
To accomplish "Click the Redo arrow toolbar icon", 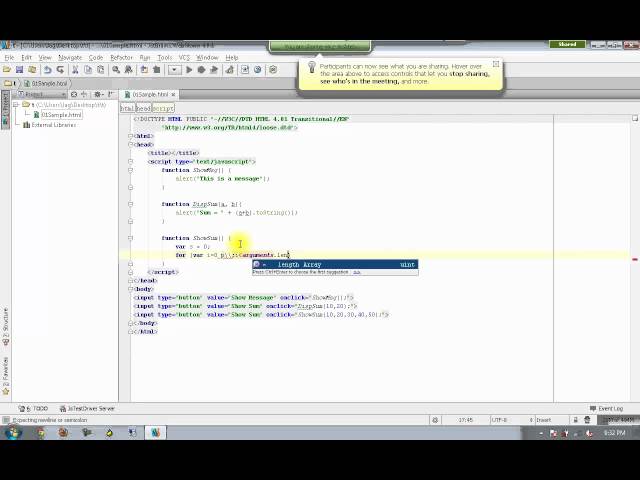I will pos(60,70).
